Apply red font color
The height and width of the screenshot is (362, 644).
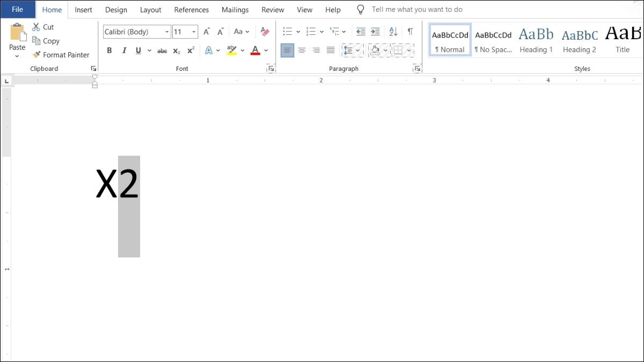coord(255,51)
